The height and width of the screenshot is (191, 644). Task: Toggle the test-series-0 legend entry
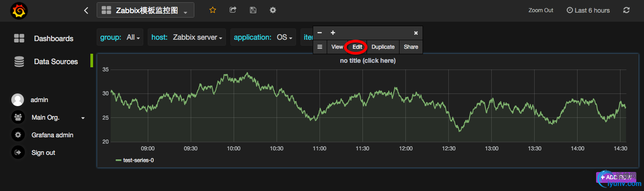pyautogui.click(x=139, y=160)
